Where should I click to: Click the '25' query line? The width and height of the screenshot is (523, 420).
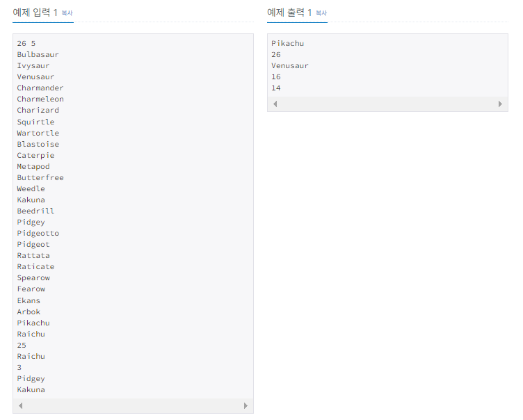(22, 346)
